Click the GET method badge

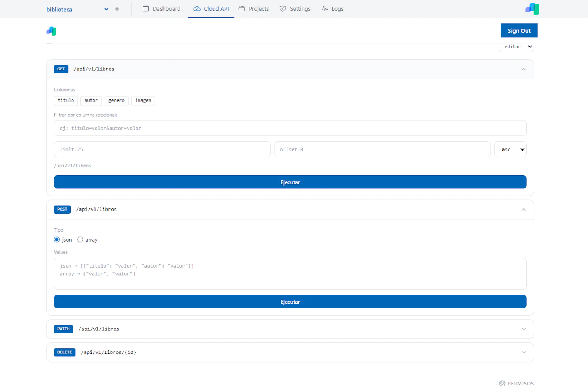pyautogui.click(x=61, y=69)
